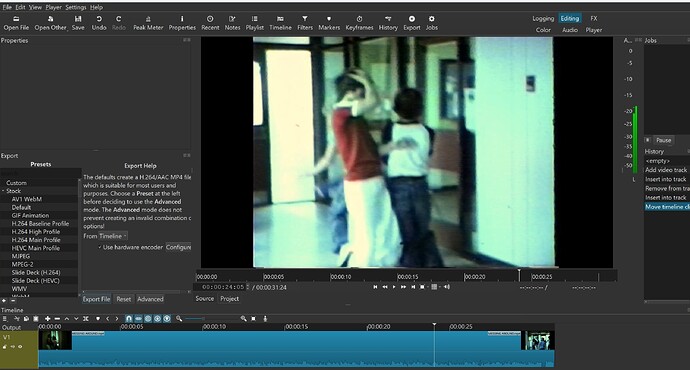Switch to the Project tab

pyautogui.click(x=229, y=299)
